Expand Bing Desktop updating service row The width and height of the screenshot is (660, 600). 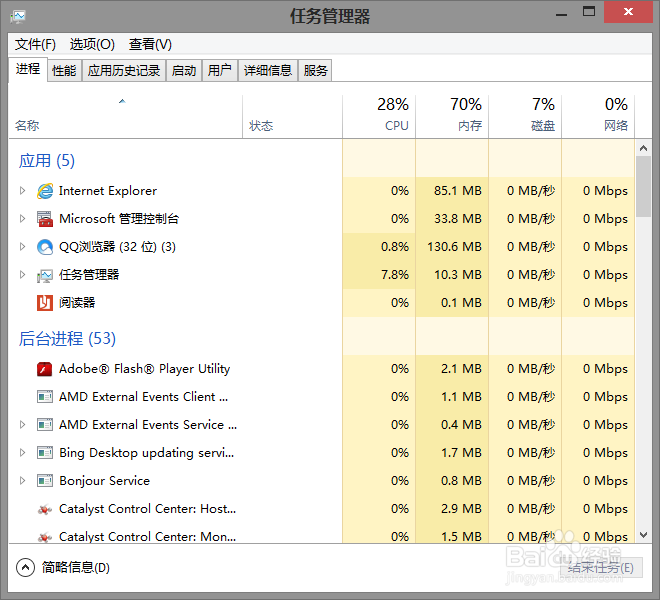[23, 453]
